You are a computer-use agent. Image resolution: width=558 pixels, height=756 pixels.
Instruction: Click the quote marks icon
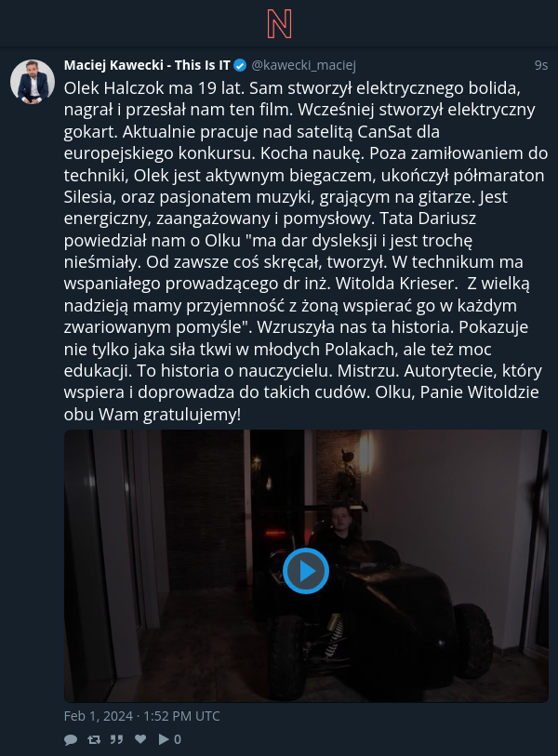tap(116, 739)
